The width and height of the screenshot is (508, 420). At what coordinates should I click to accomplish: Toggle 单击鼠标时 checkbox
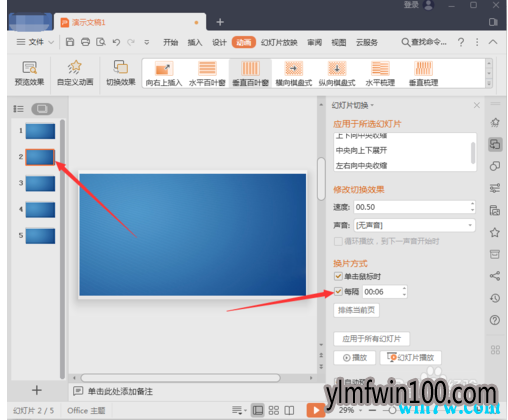pos(338,276)
